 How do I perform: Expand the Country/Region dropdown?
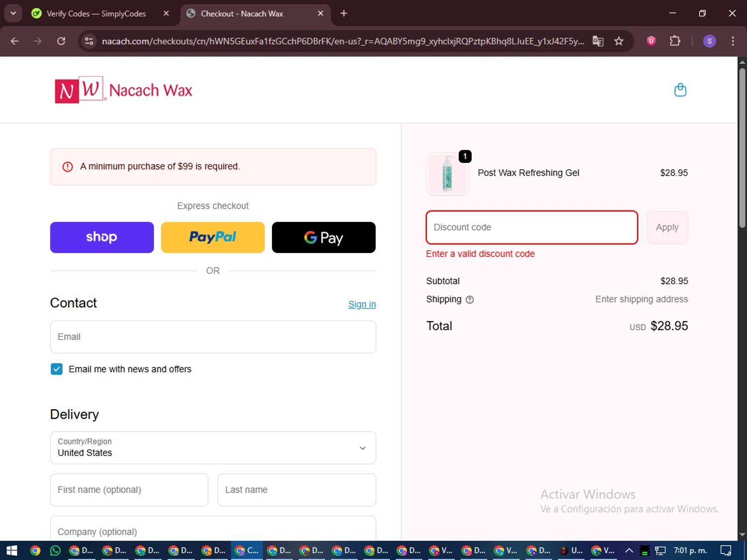pyautogui.click(x=213, y=448)
